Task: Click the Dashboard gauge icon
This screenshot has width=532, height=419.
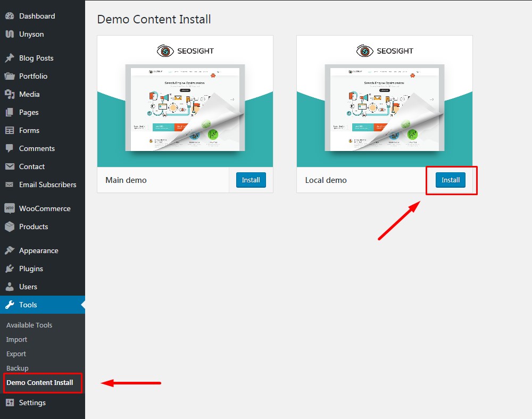Action: [x=10, y=16]
